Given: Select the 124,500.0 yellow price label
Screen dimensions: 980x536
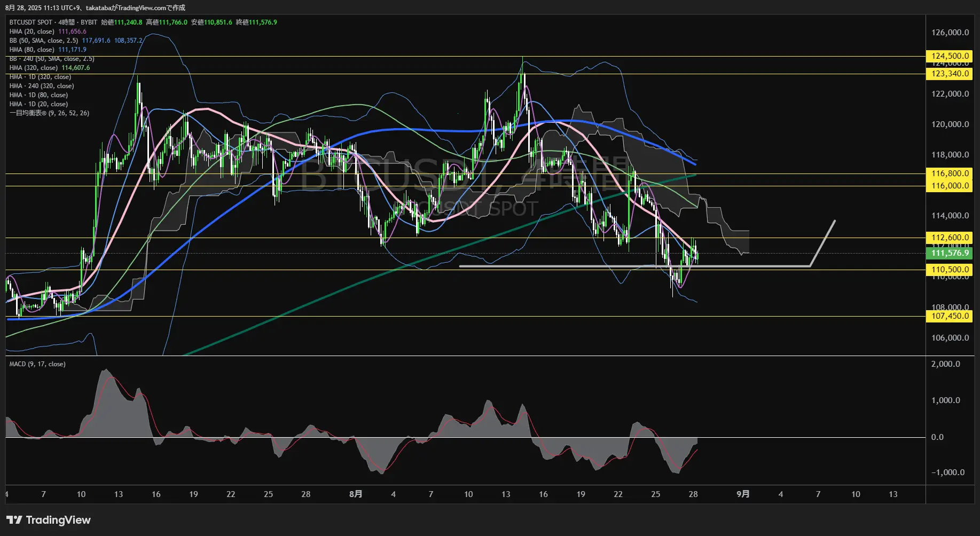Looking at the screenshot, I should [x=950, y=56].
